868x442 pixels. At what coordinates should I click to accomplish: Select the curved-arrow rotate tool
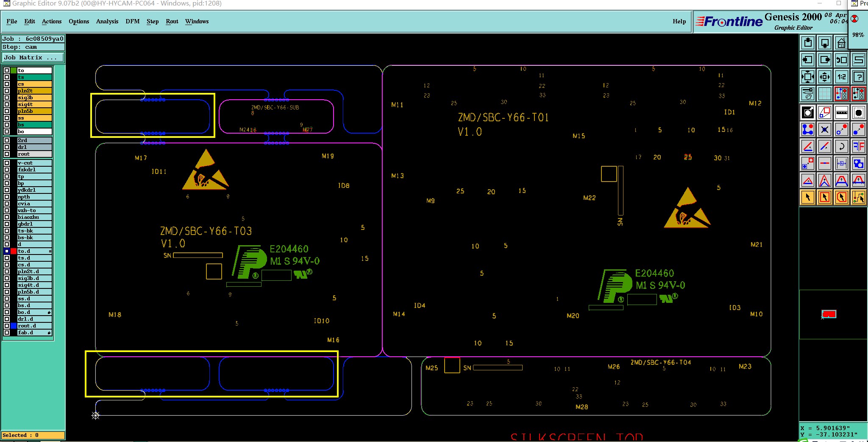click(841, 146)
